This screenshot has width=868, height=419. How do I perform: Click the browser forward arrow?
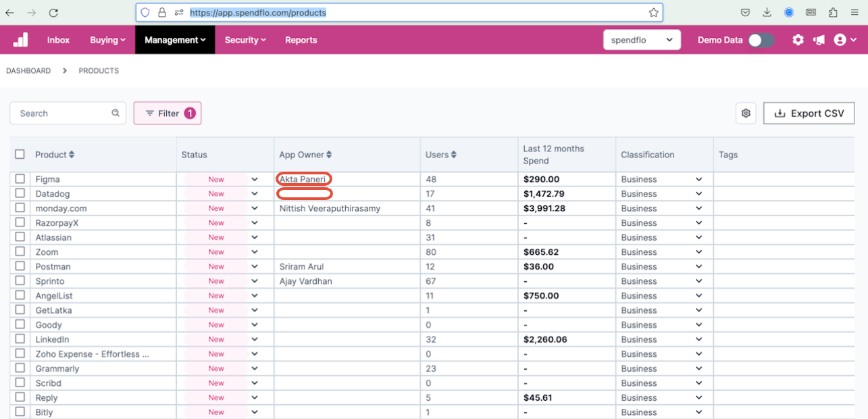pyautogui.click(x=32, y=12)
